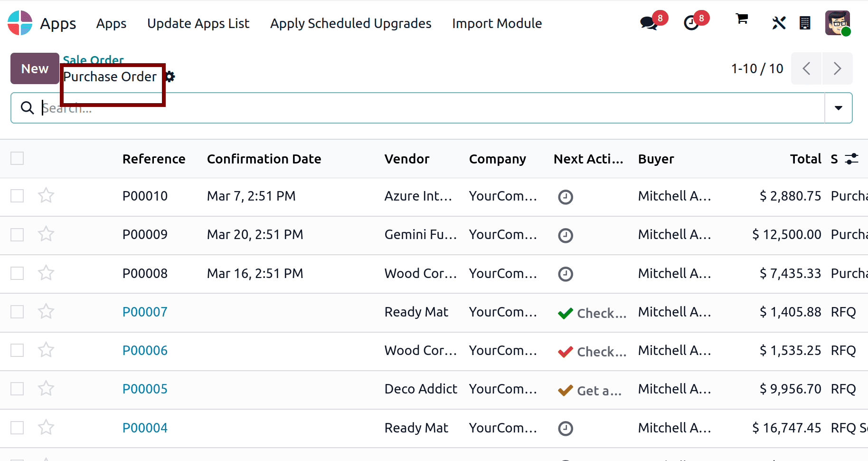
Task: Select Update Apps List from the menu
Action: 198,23
